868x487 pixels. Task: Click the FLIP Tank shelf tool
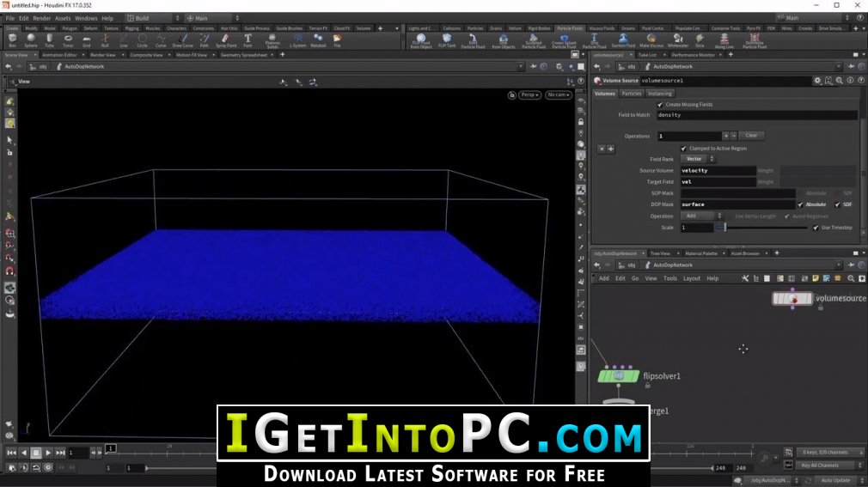(x=446, y=41)
